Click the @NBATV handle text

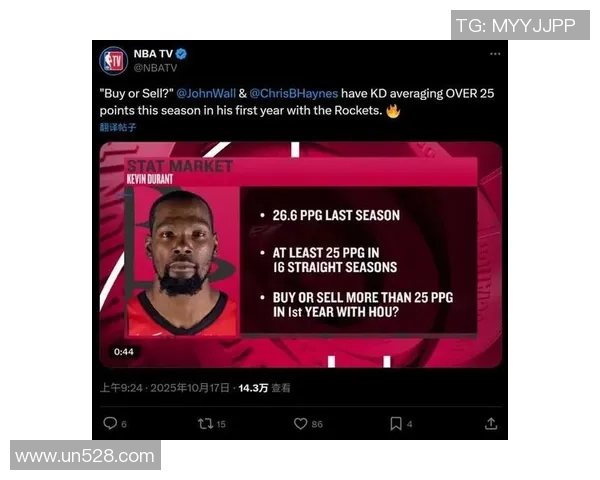point(155,68)
